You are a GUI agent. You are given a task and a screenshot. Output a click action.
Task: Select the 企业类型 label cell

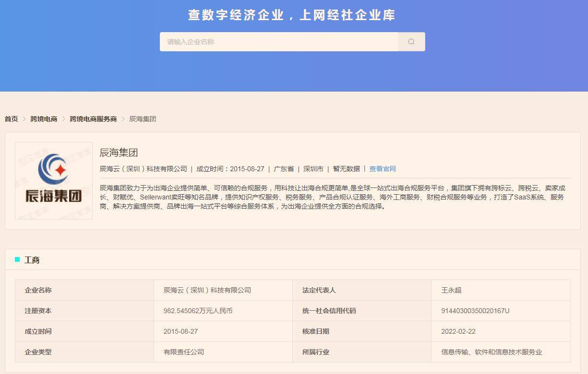(x=84, y=352)
